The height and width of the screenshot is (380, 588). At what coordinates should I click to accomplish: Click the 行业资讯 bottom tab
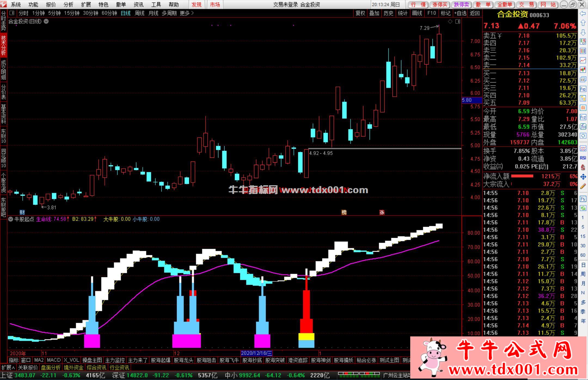120,367
